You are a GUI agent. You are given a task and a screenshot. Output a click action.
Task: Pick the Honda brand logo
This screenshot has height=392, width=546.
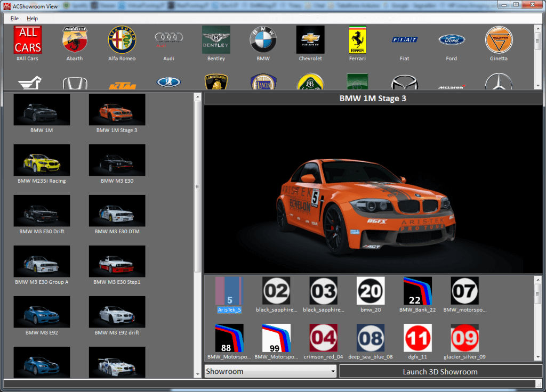75,83
